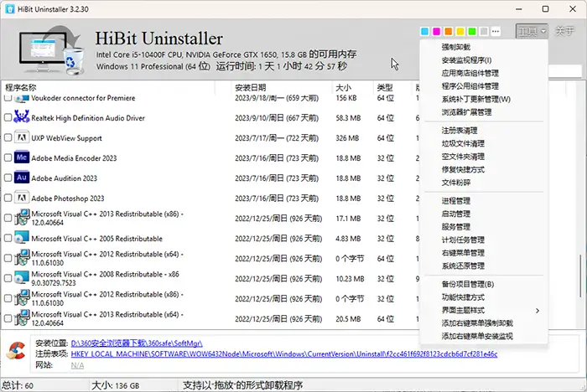Click the Visual C++ 2005 Redistributable icon
587x392 pixels.
click(x=21, y=238)
